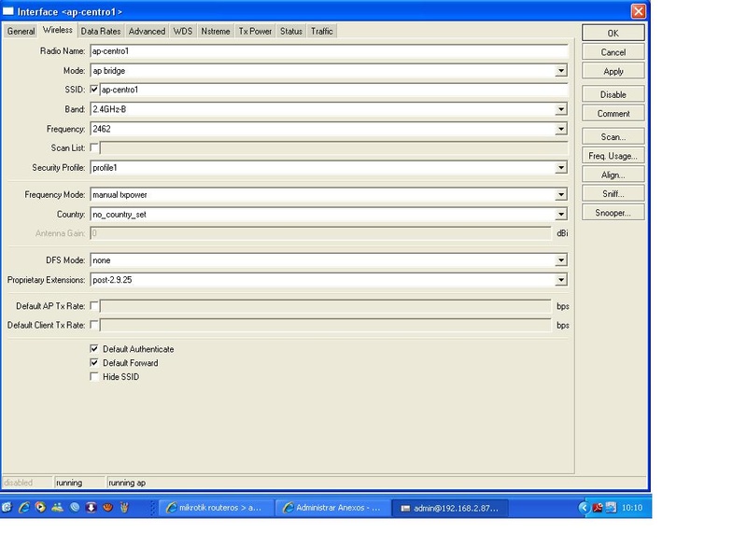Click the 10:10 system clock
Image resolution: width=747 pixels, height=560 pixels.
632,508
